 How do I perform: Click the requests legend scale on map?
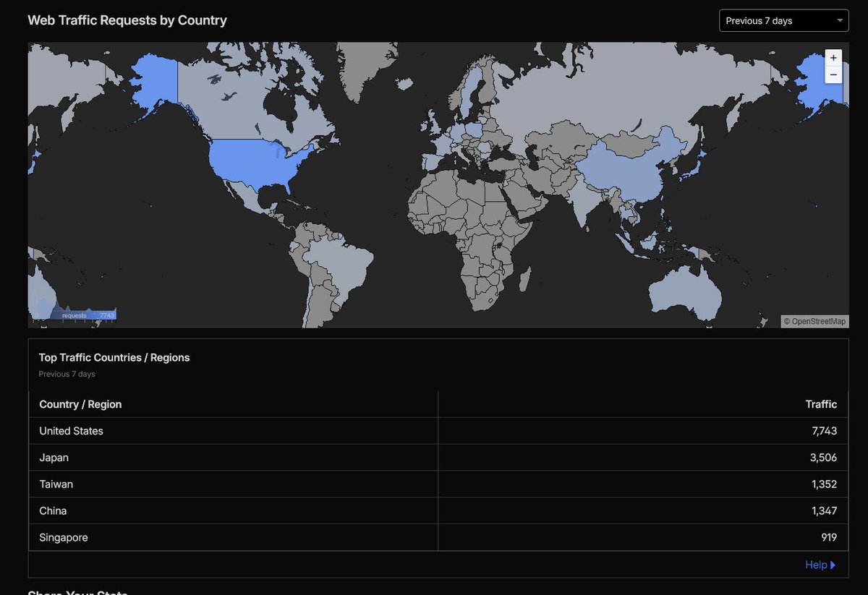(74, 314)
